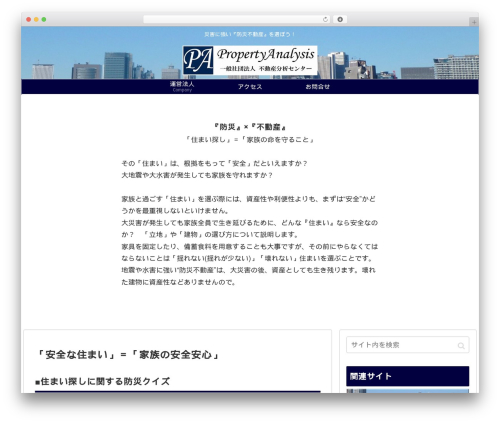The height and width of the screenshot is (423, 500).
Task: Open the アクセス menu item
Action: pos(250,87)
